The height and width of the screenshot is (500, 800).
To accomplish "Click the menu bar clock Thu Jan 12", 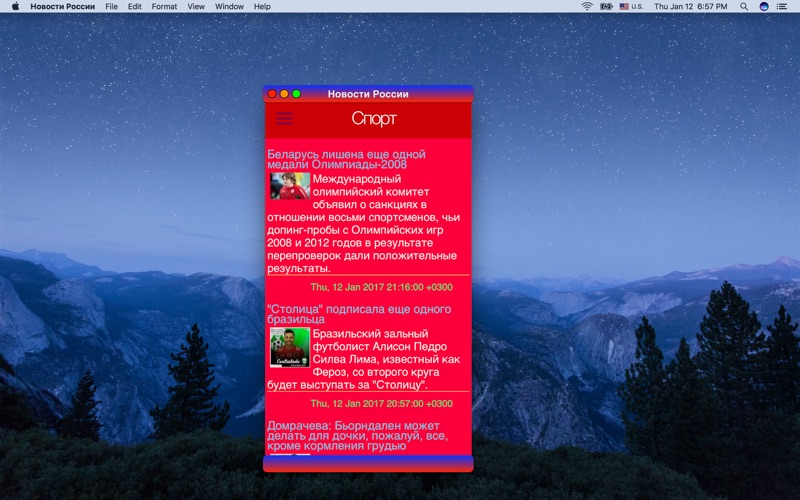I will [x=691, y=7].
